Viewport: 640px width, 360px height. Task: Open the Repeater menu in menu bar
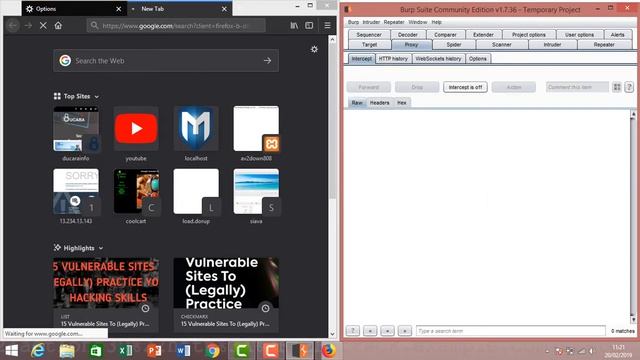pyautogui.click(x=394, y=22)
